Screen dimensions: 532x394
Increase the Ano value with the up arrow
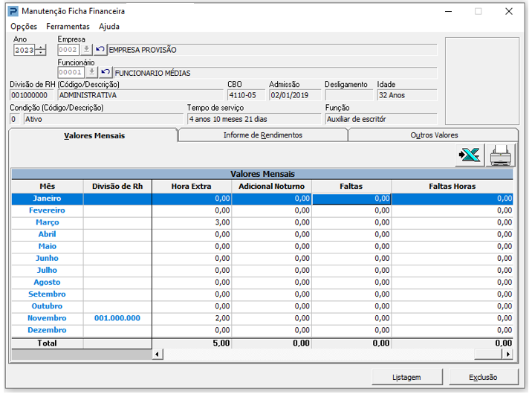point(41,47)
